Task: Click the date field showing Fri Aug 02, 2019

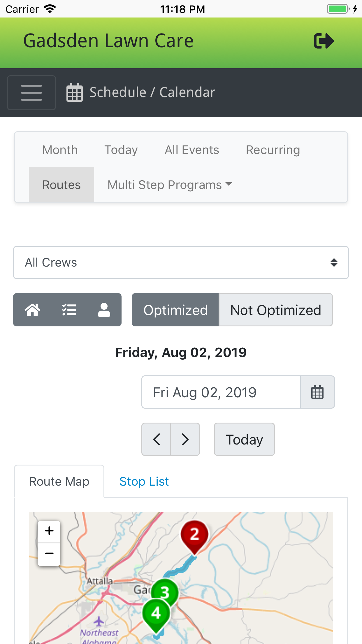Action: tap(221, 392)
